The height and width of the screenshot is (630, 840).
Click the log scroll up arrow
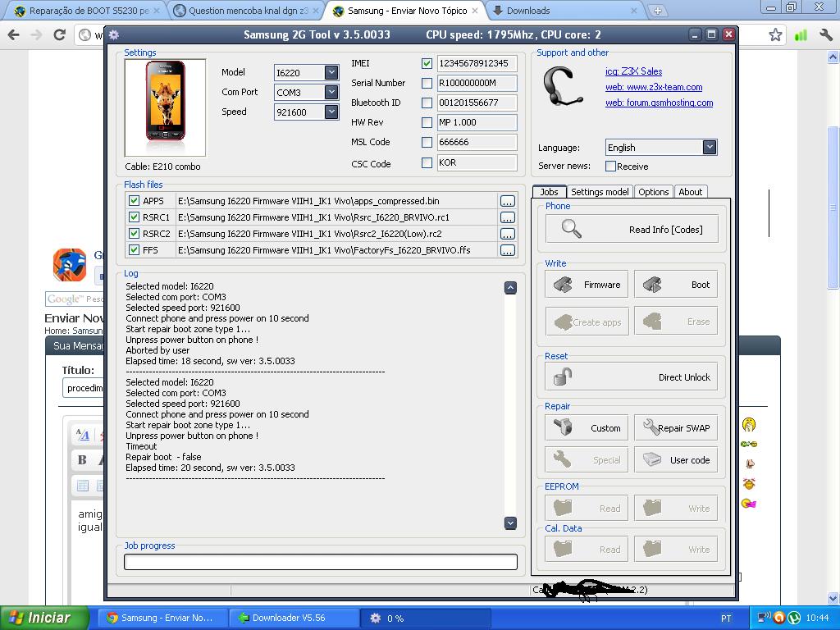(510, 288)
